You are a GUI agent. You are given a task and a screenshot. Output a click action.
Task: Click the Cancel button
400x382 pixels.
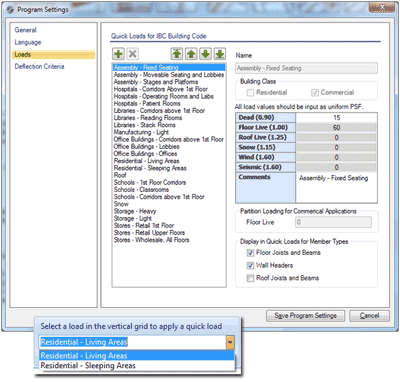click(369, 316)
